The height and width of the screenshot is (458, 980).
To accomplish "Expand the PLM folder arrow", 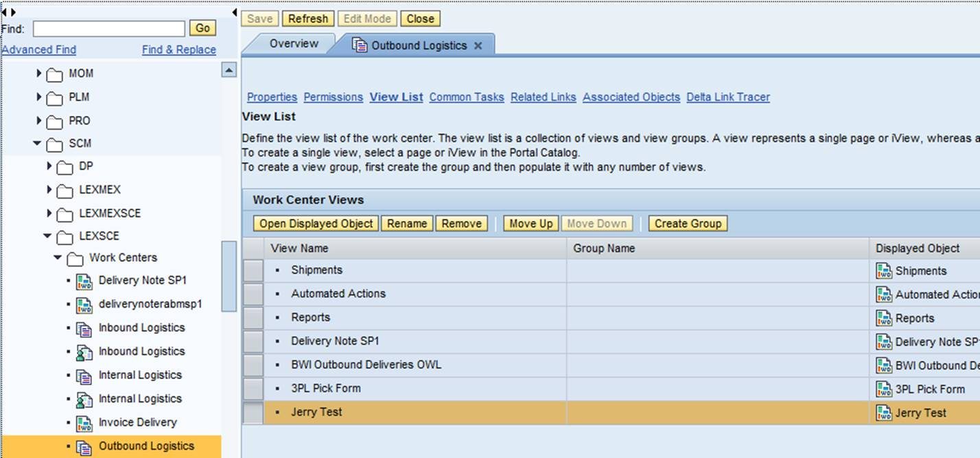I will coord(39,97).
